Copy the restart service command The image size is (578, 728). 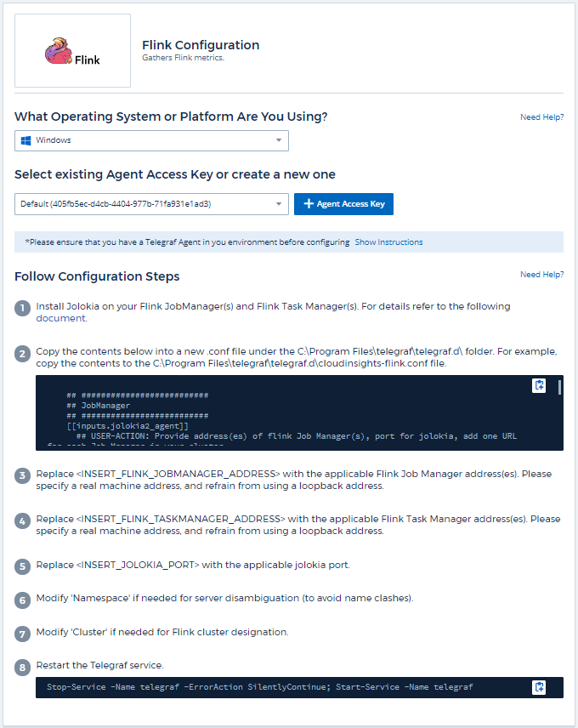point(539,687)
